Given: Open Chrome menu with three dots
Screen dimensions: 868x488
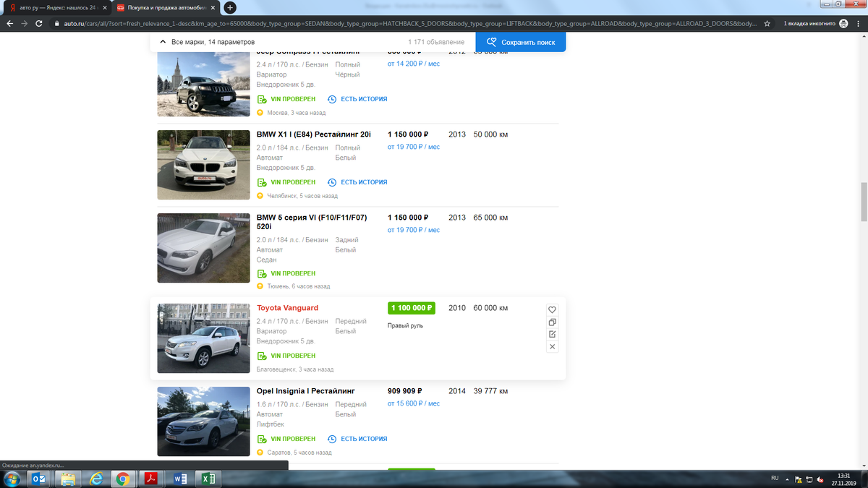Looking at the screenshot, I should click(859, 23).
